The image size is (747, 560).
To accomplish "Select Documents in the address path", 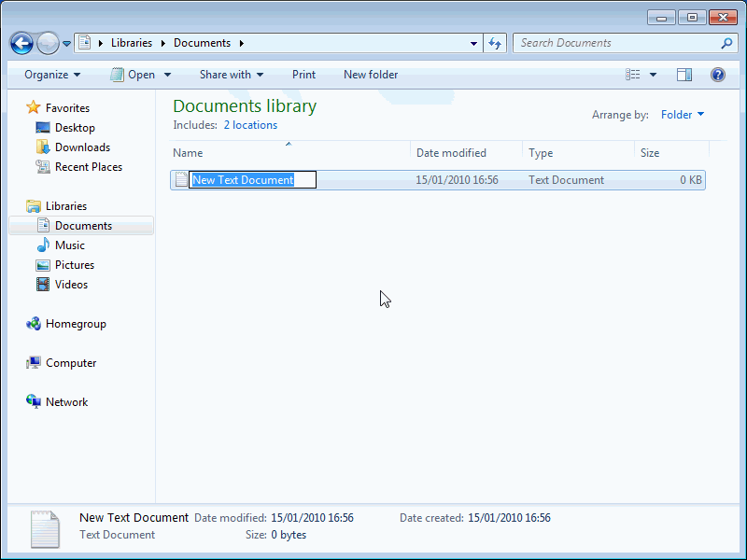I will 202,43.
